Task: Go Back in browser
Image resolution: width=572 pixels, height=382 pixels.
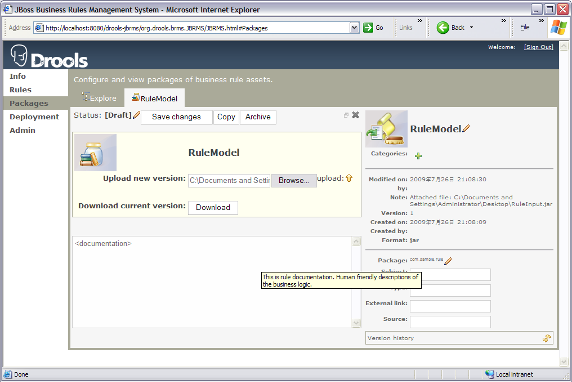Action: (x=451, y=27)
